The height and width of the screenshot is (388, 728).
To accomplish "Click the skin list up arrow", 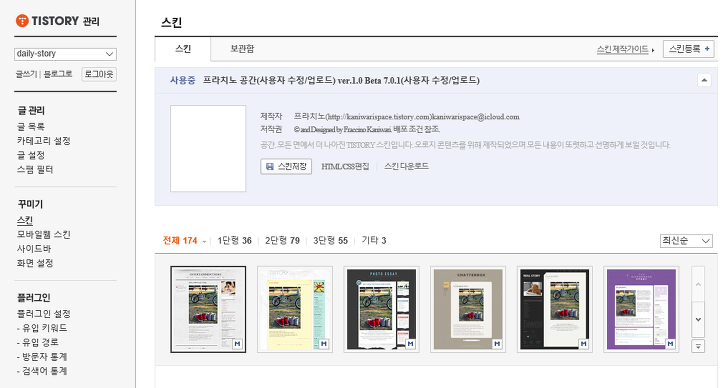I will click(x=698, y=284).
